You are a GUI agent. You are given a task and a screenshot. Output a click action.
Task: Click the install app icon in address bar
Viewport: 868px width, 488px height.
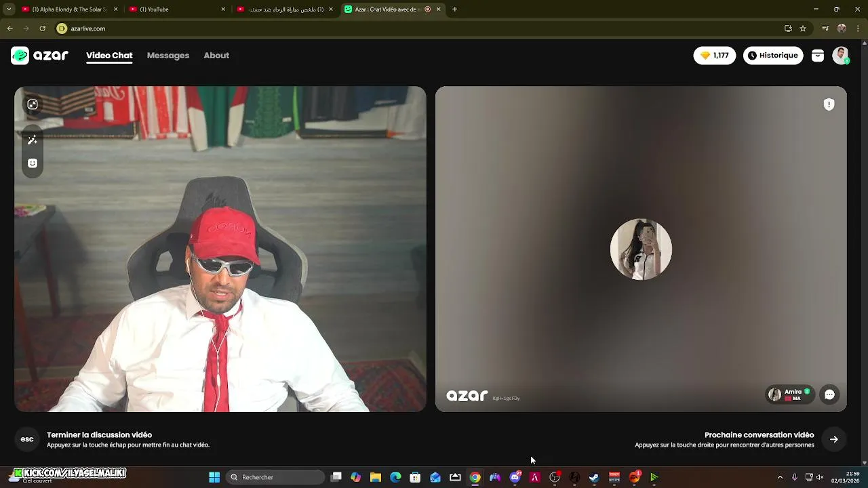click(x=788, y=28)
